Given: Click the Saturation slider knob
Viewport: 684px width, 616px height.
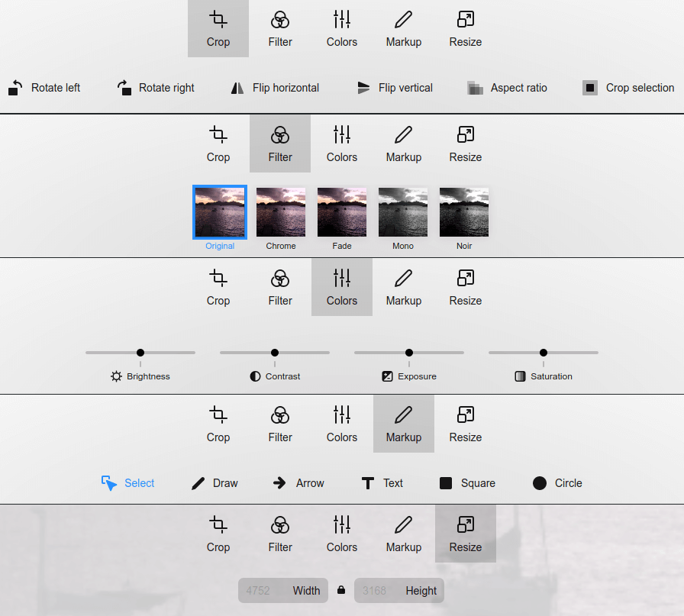Looking at the screenshot, I should (544, 353).
